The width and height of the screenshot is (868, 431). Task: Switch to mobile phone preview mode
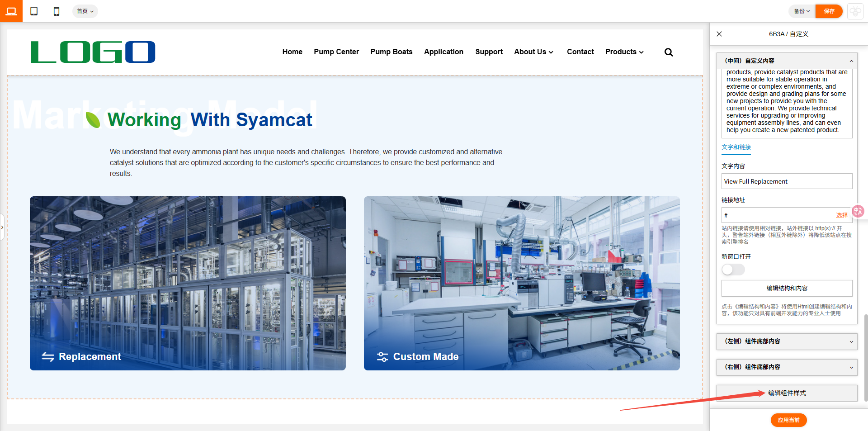pyautogui.click(x=57, y=11)
